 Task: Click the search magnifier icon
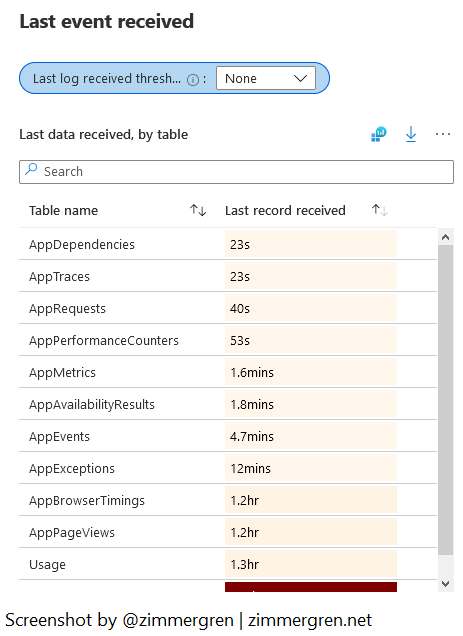31,170
